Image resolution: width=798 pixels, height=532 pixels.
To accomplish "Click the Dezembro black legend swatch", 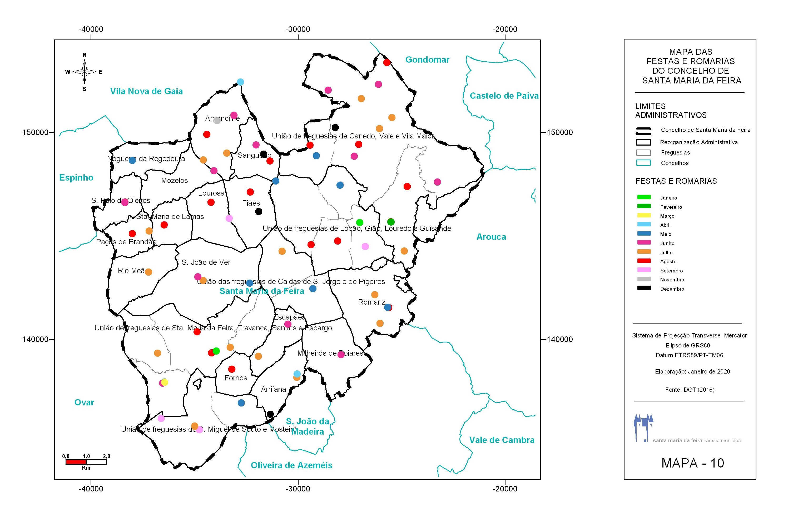I will (644, 288).
